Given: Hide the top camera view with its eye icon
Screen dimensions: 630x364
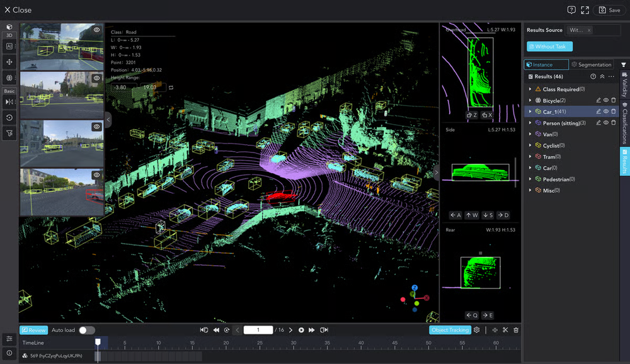Looking at the screenshot, I should (96, 28).
